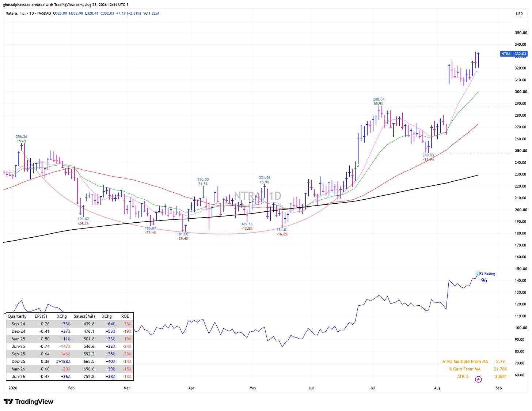Click the -16.6% decline annotation
This screenshot has width=532, height=411.
282,234
